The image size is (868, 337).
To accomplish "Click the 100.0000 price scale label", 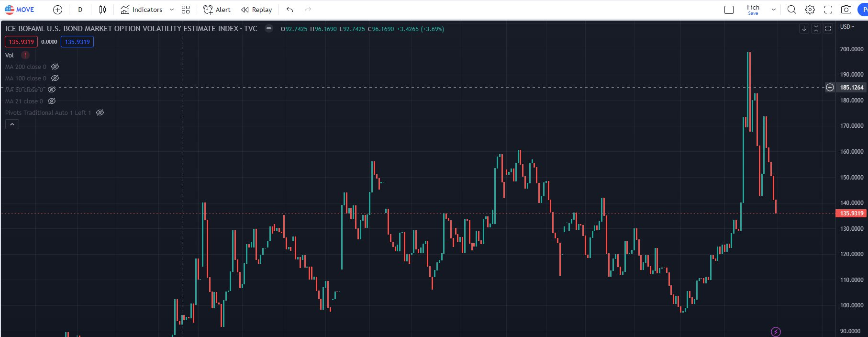I will click(x=852, y=305).
